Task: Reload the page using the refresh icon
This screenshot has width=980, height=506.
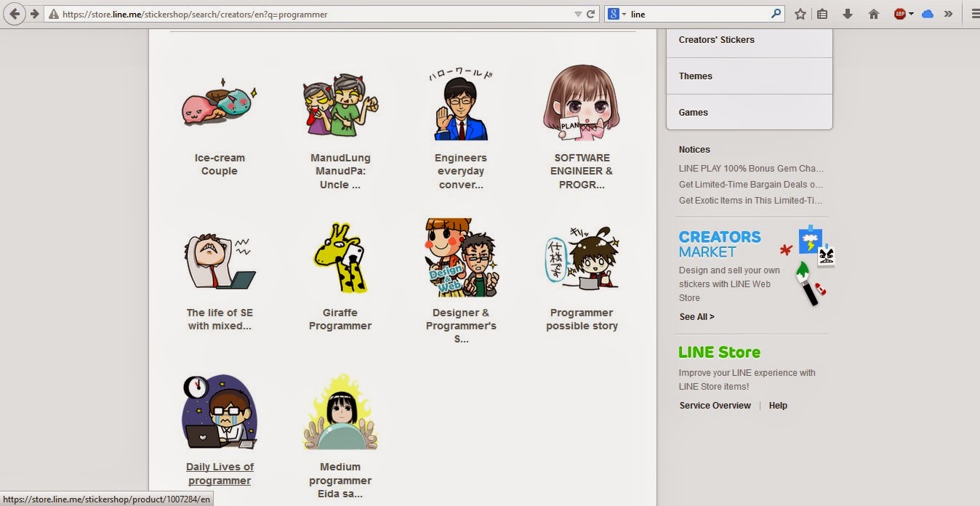Action: (x=590, y=13)
